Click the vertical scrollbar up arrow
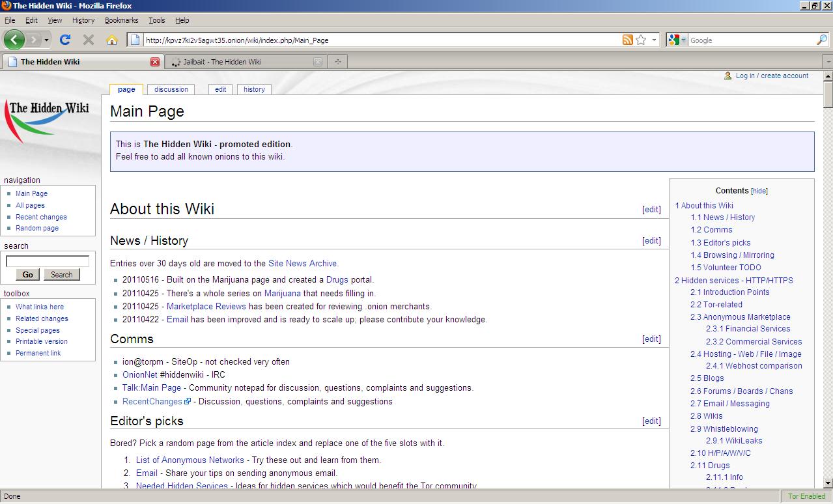Screen dimensions: 833x504 (828, 76)
